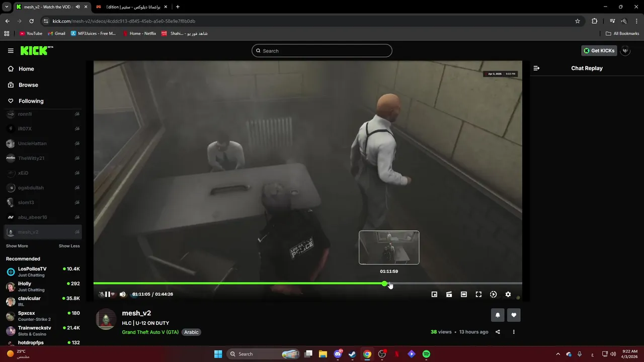Toggle notification bell for mesh_v2
Screen dimensions: 644x362
(498, 315)
